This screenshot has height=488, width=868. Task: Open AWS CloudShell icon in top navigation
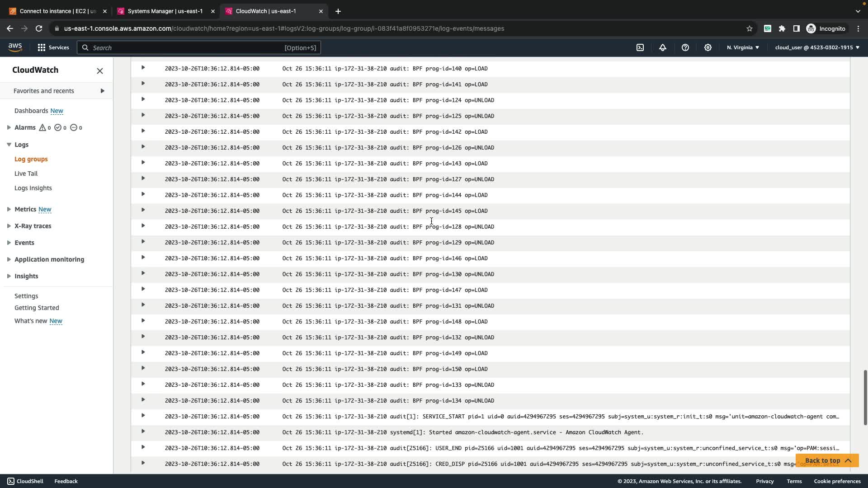(x=640, y=47)
